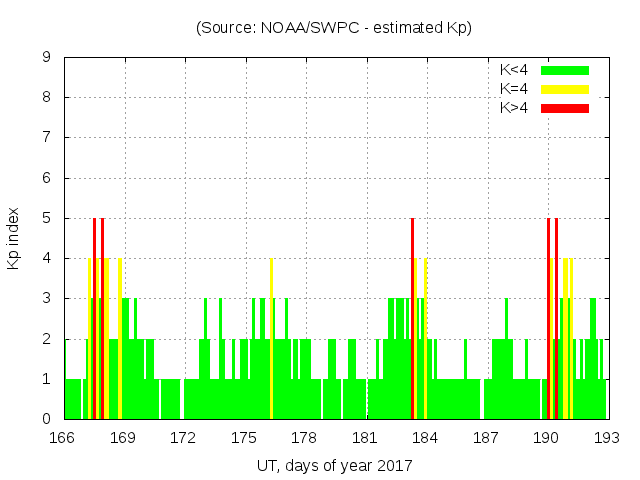Click the x-axis tick label 172
Screen dimensions: 640x480
pyautogui.click(x=183, y=438)
